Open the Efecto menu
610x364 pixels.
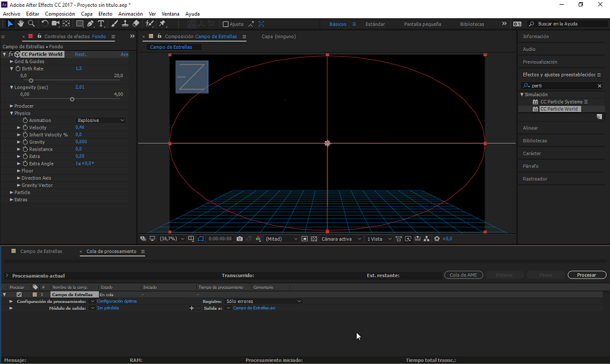(105, 14)
